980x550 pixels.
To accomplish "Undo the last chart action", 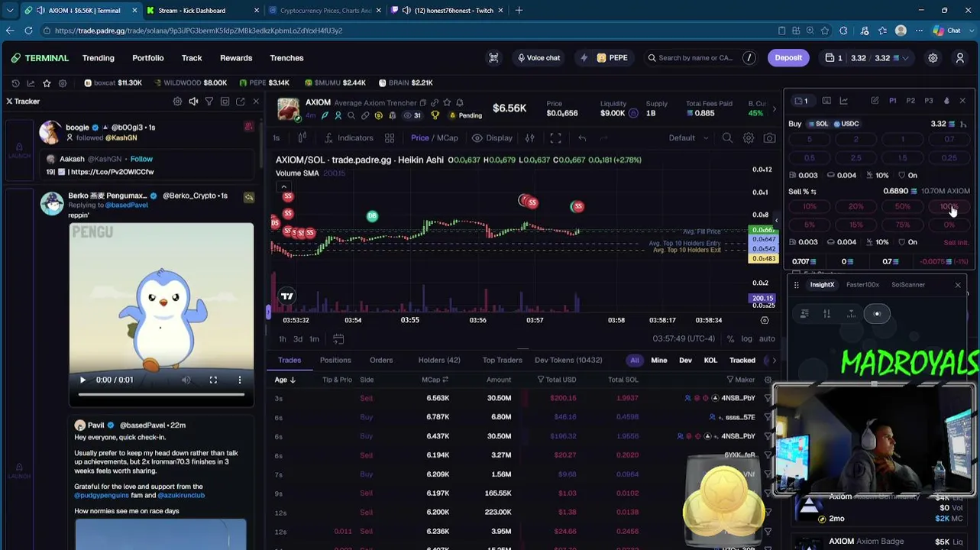I will coord(582,138).
